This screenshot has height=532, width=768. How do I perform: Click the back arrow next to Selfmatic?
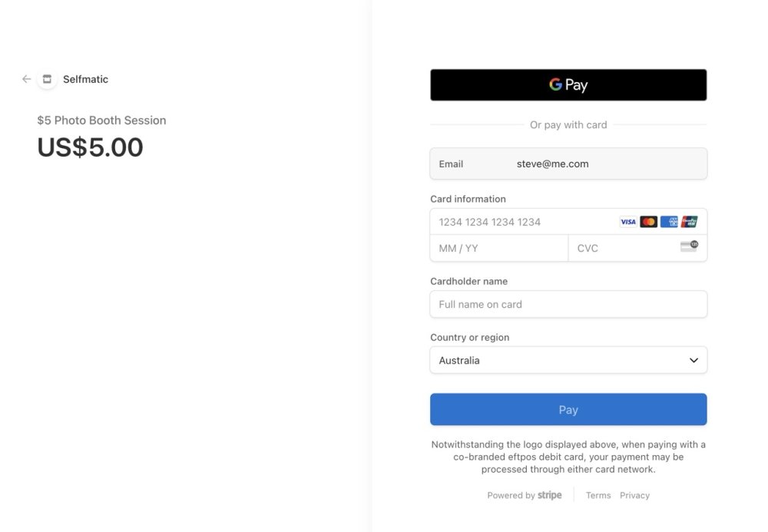[x=27, y=79]
